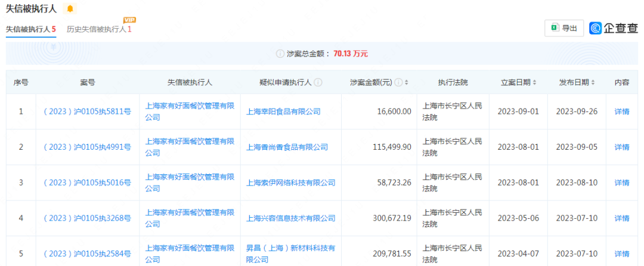Open 详情 for case 执5016号
This screenshot has height=266, width=644.
(622, 183)
